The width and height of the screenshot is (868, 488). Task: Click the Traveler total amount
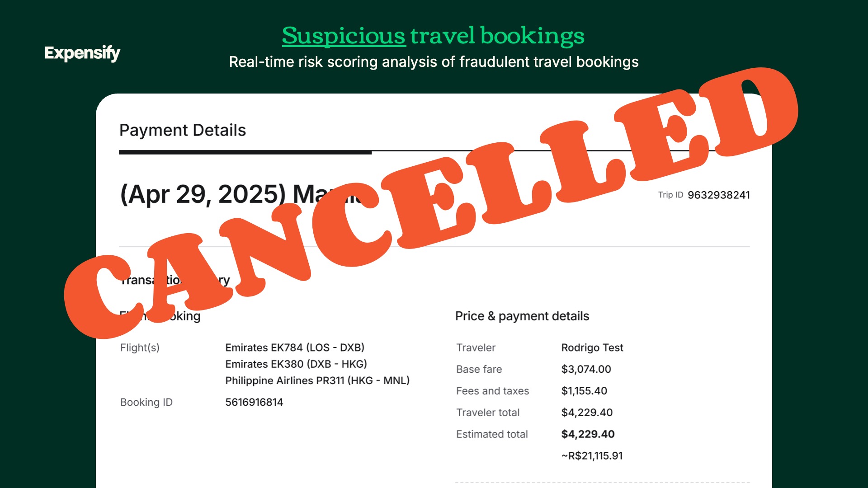point(587,413)
